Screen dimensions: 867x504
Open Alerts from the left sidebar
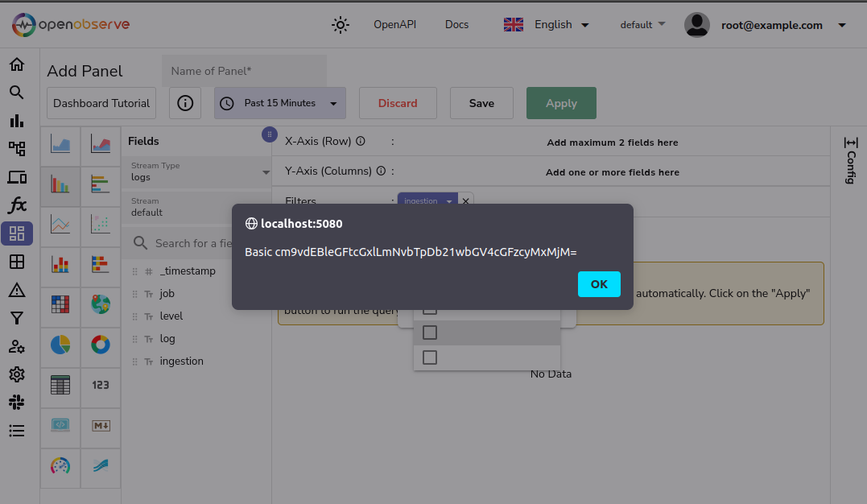(16, 289)
